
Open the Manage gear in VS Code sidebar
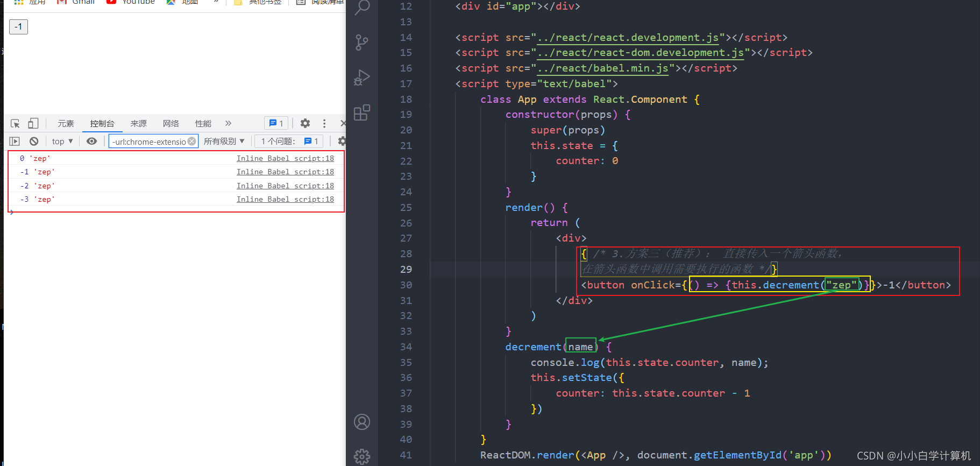coord(362,457)
